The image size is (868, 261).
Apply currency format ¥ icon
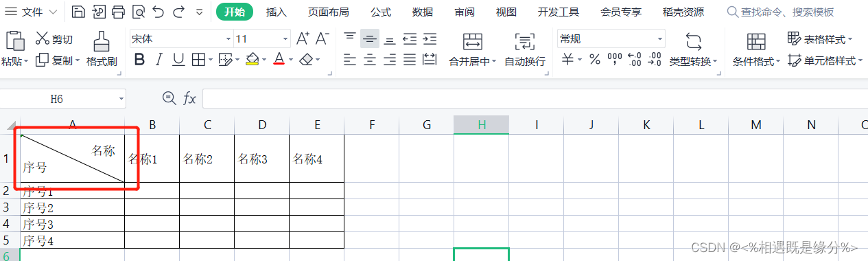coord(567,60)
